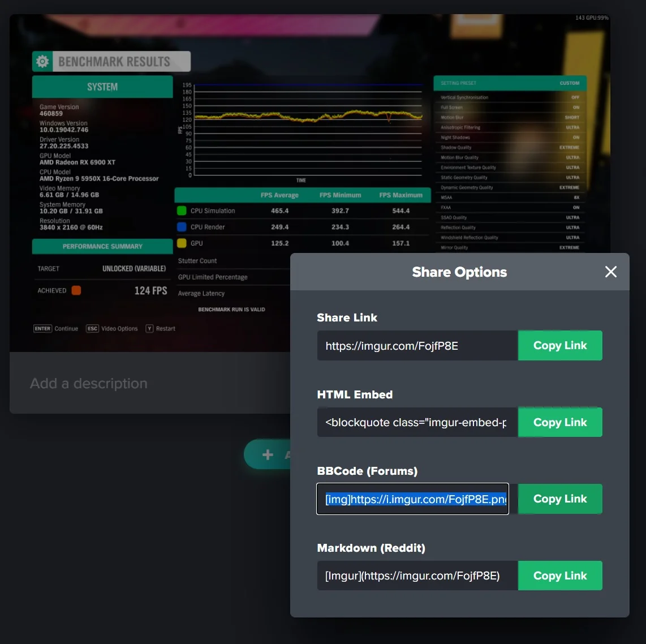
Task: Click the "Average Latency" row label
Action: (x=201, y=293)
